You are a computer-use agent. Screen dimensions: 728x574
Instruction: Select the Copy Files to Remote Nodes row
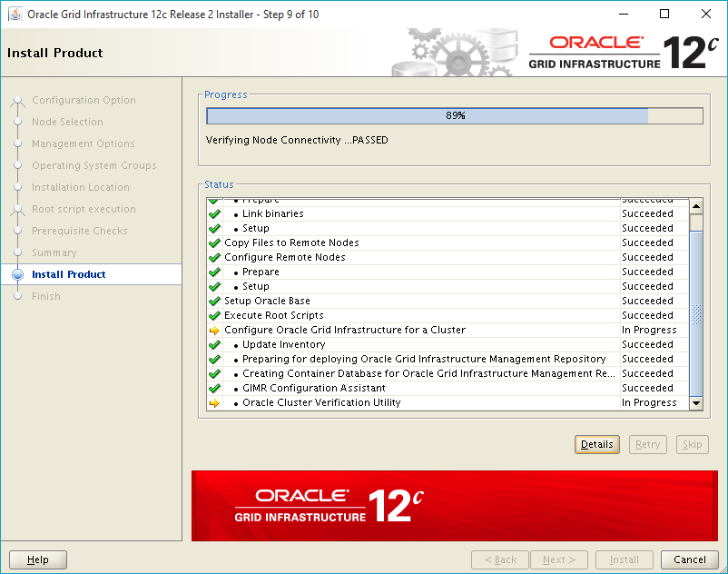(x=448, y=242)
